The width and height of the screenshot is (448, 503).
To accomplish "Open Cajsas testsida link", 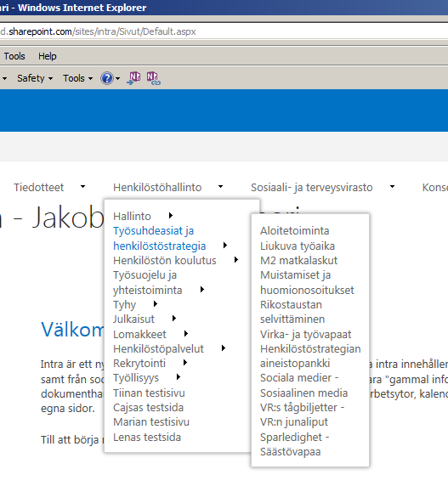I will tap(148, 407).
